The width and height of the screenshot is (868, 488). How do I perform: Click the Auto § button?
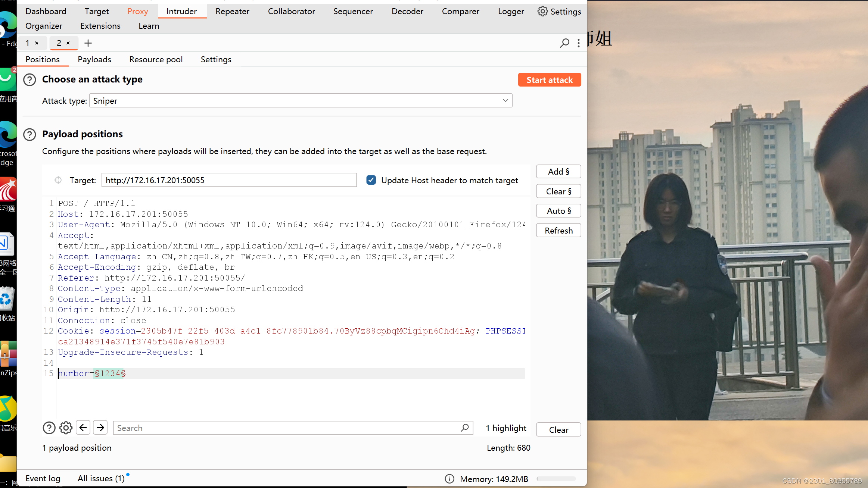coord(558,211)
